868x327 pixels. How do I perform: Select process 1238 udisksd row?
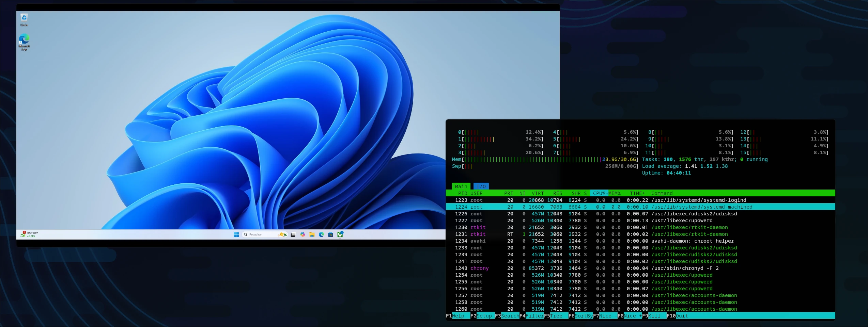[x=640, y=248]
